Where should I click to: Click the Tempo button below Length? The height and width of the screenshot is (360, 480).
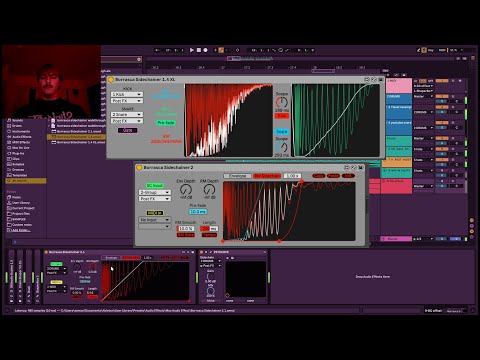coord(209,235)
